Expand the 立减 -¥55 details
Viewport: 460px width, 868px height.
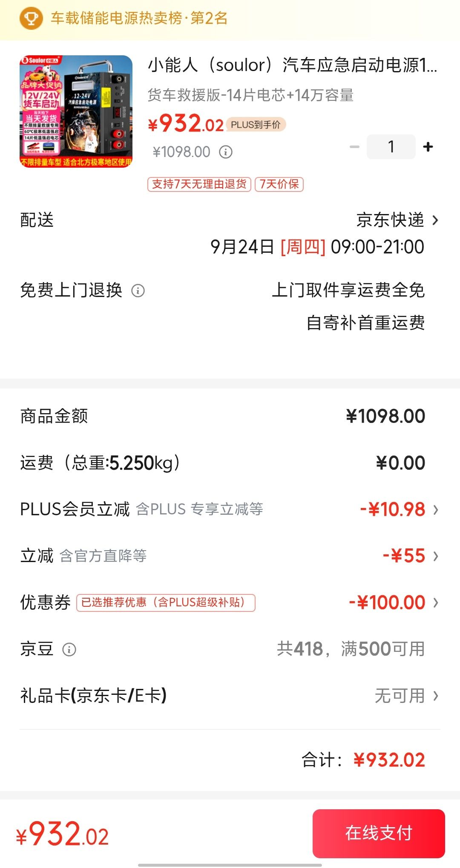coord(435,556)
